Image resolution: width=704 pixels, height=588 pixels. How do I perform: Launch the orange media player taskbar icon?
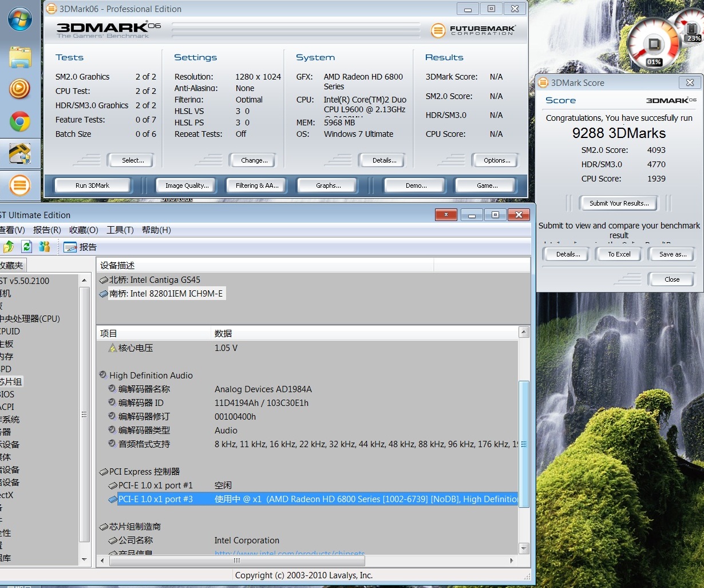pos(20,89)
